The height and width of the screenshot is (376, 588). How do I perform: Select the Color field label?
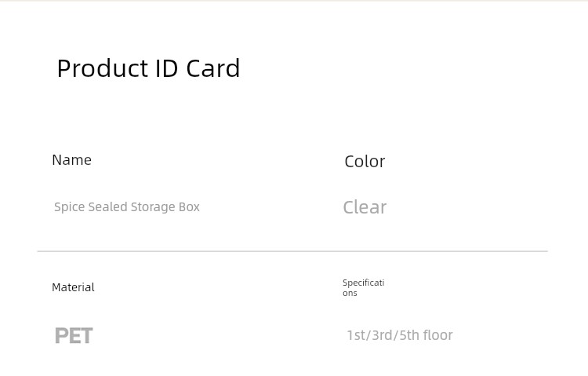[x=365, y=162]
